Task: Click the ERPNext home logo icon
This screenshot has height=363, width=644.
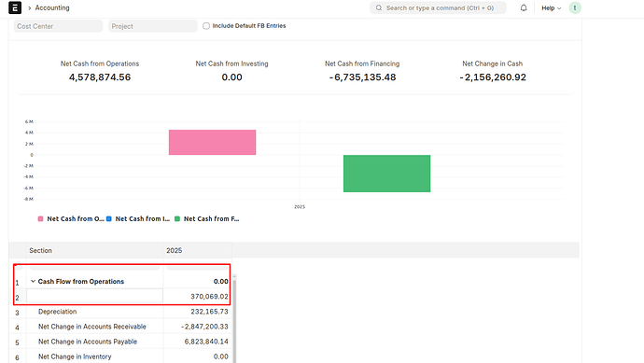Action: [x=15, y=7]
